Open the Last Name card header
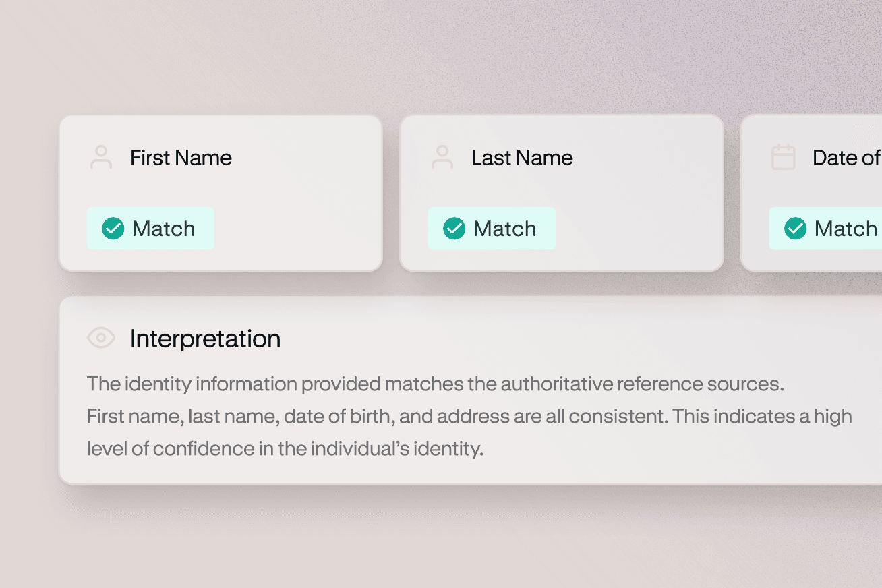 [522, 157]
